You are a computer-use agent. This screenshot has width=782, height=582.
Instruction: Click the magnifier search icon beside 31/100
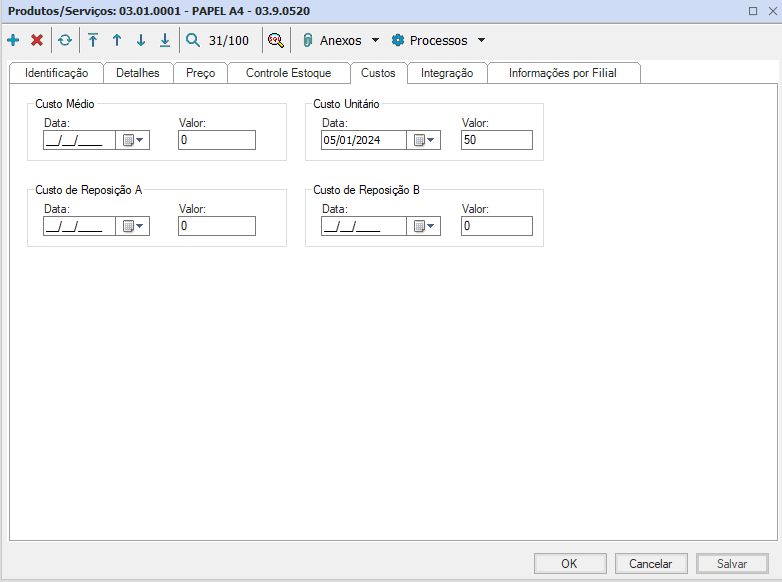193,41
